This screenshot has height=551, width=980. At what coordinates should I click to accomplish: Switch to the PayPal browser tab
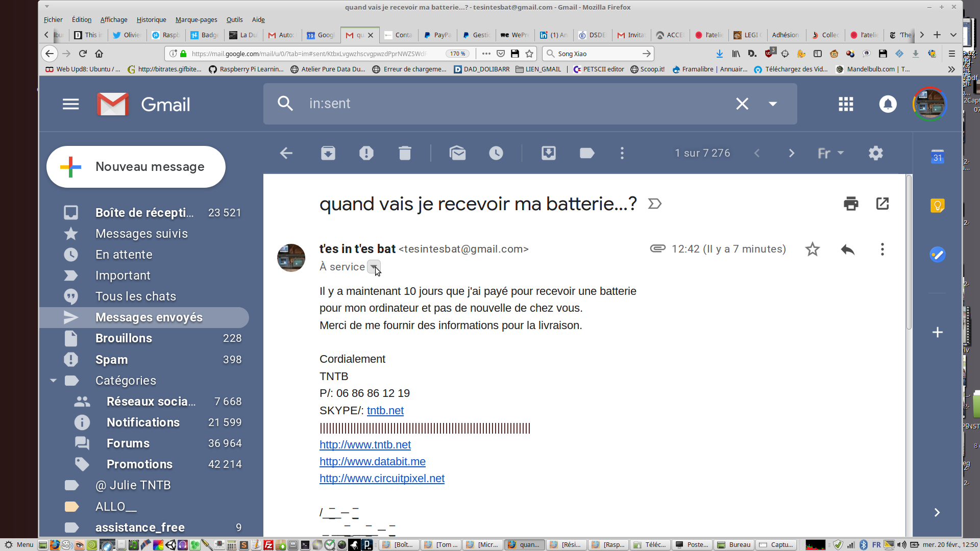pyautogui.click(x=437, y=35)
